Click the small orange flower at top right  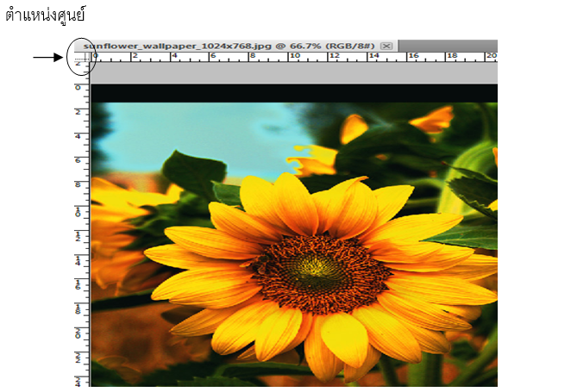click(433, 120)
